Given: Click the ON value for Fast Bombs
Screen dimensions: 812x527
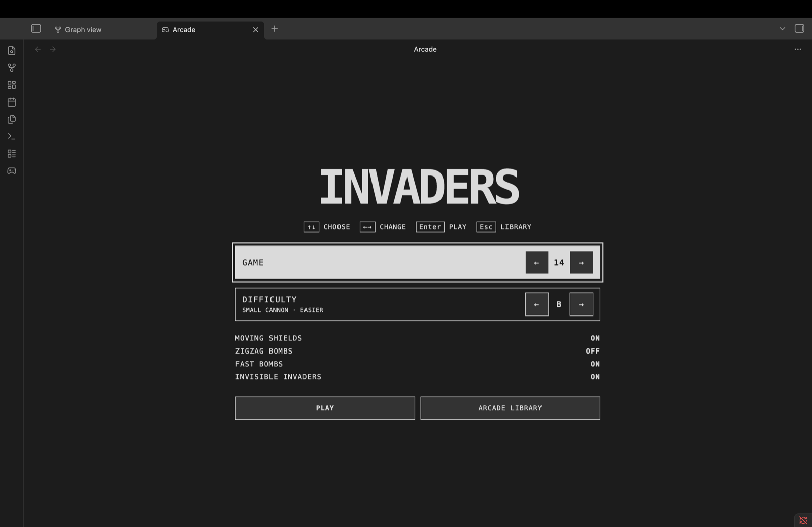Looking at the screenshot, I should (x=595, y=364).
